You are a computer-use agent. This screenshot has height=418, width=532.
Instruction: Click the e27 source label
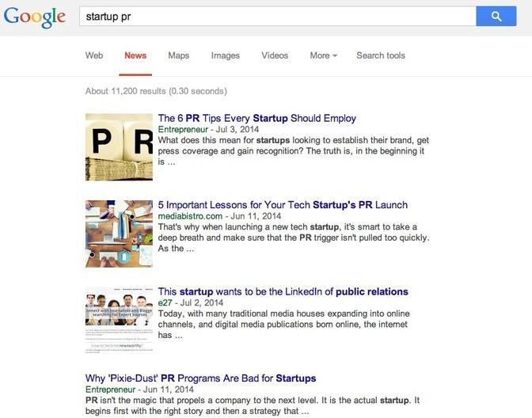[x=166, y=302]
